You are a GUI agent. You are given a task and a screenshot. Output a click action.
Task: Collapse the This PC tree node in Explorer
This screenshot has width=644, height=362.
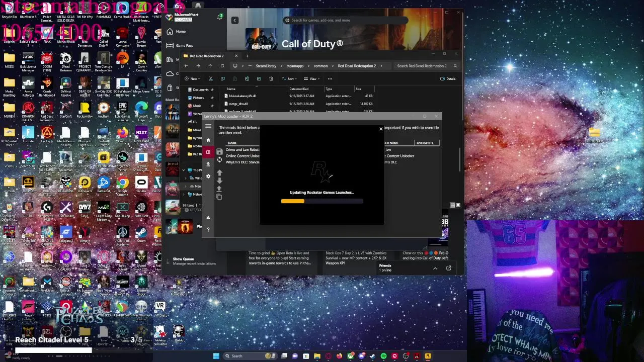(x=184, y=170)
